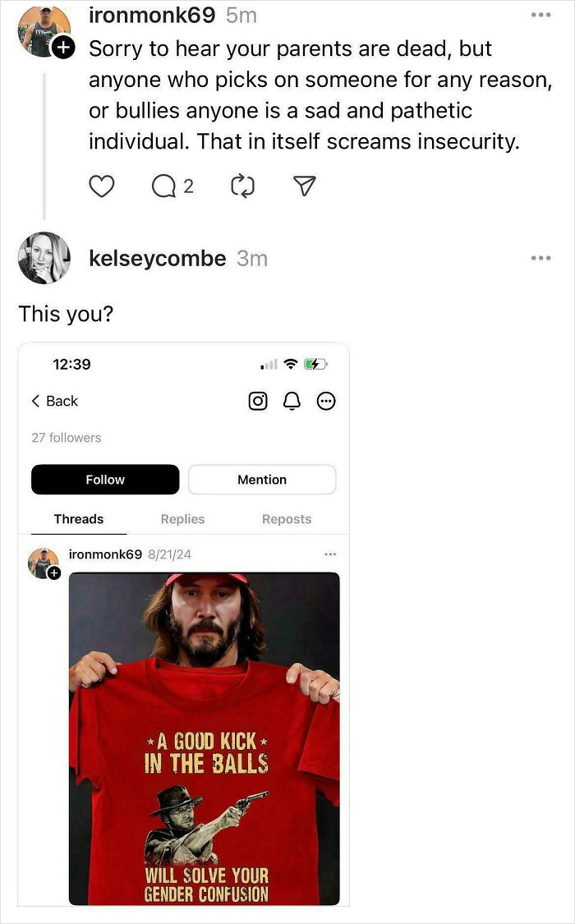575x924 pixels.
Task: Open the 8/21/24 post's three-dot menu
Action: click(331, 554)
